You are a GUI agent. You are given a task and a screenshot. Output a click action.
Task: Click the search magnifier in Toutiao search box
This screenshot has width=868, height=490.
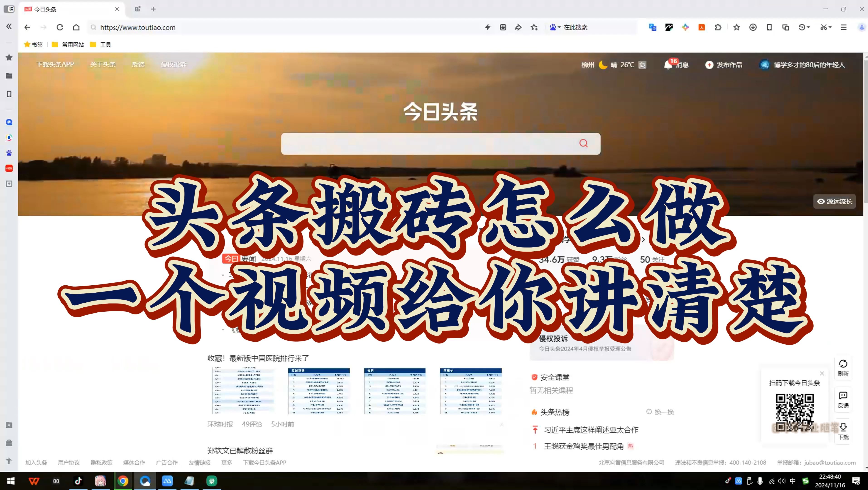[584, 143]
